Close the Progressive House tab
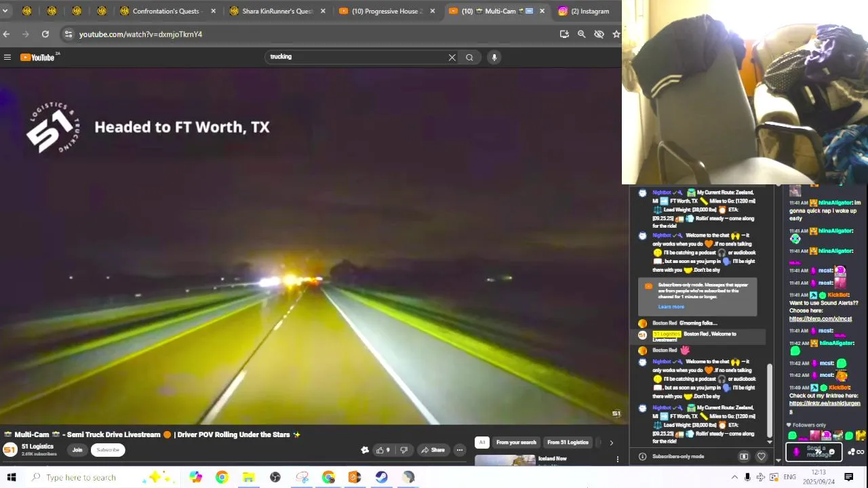This screenshot has width=868, height=488. (x=433, y=11)
